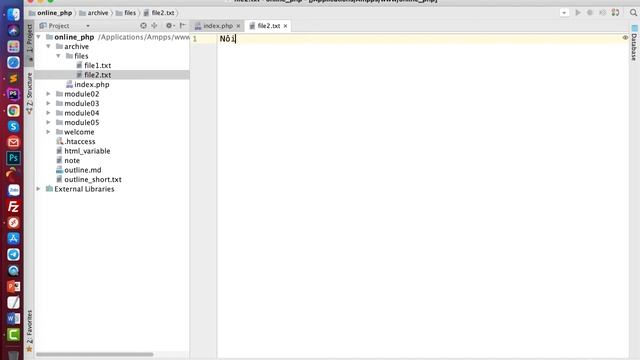Screen dimensions: 640x360
Task: Open the Project panel gear settings menu
Action: [x=169, y=25]
